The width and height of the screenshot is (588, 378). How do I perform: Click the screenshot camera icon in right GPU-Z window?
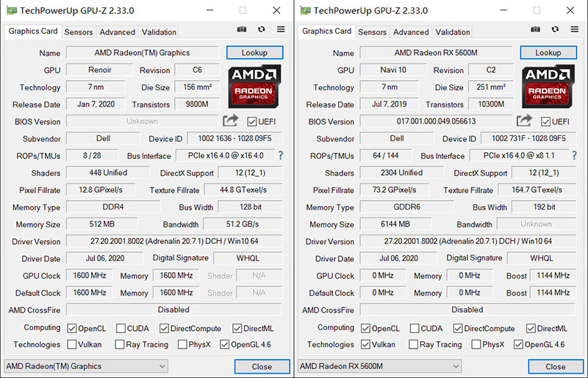click(x=536, y=29)
